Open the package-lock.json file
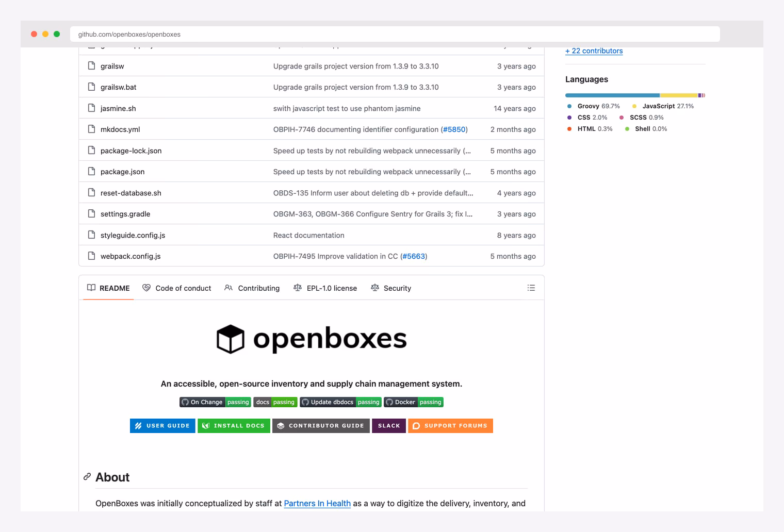The image size is (784, 532). coord(131,151)
